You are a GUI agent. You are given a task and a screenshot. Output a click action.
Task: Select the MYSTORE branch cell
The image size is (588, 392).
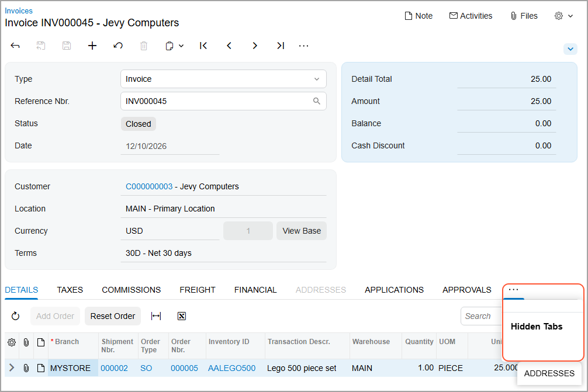coord(73,368)
